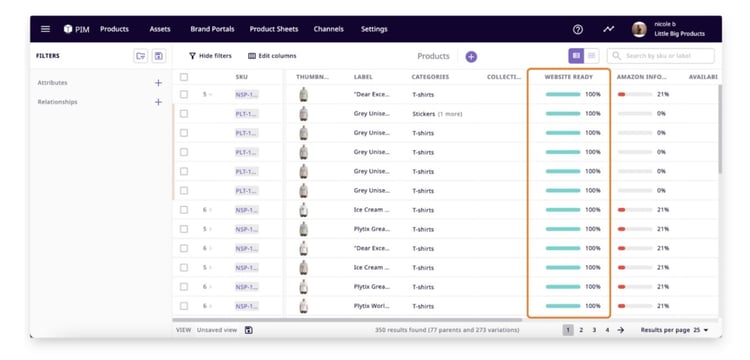This screenshot has width=750, height=360.
Task: Open the hamburger main menu
Action: [x=45, y=29]
